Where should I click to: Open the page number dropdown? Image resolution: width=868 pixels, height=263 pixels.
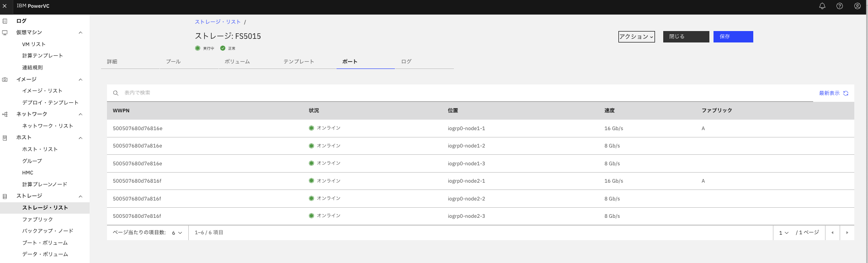click(783, 233)
